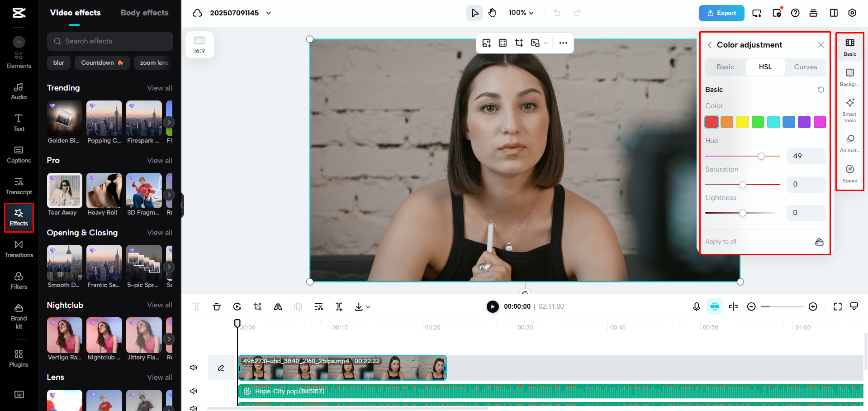Open the Text panel in sidebar

click(x=19, y=122)
